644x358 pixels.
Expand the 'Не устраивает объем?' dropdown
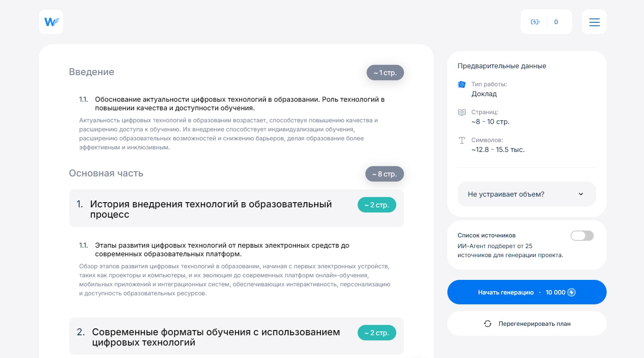pos(527,194)
